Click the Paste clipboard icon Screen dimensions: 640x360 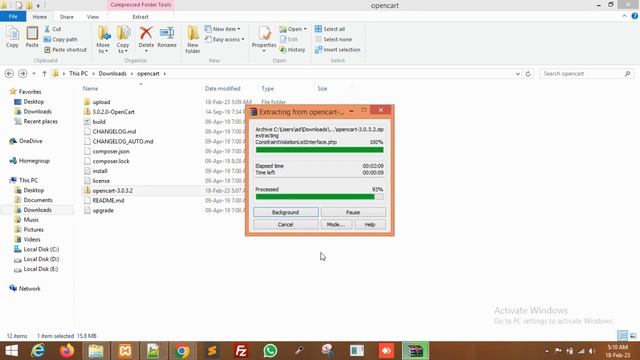(32, 37)
